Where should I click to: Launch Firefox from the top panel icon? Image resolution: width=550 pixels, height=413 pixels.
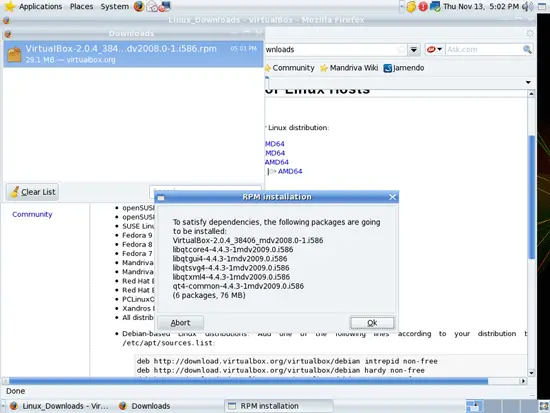[x=139, y=6]
